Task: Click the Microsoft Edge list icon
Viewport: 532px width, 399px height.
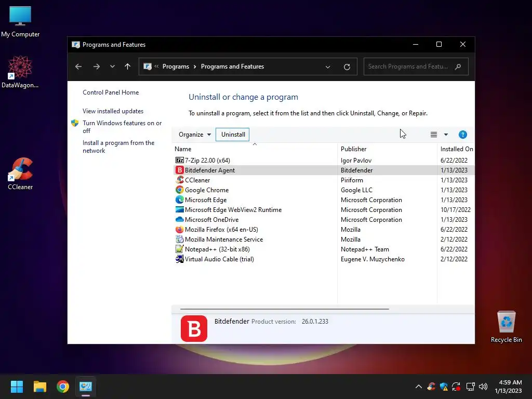Action: pos(179,199)
